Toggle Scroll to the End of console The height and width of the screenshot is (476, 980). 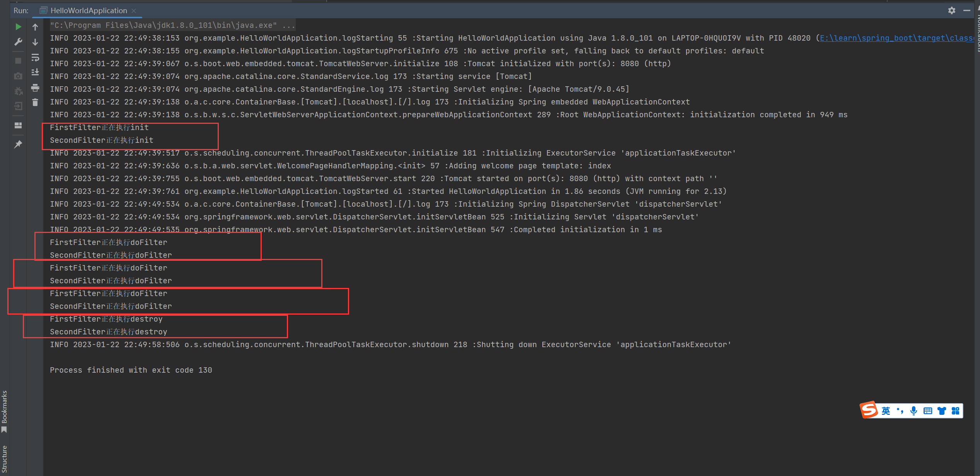click(x=35, y=72)
